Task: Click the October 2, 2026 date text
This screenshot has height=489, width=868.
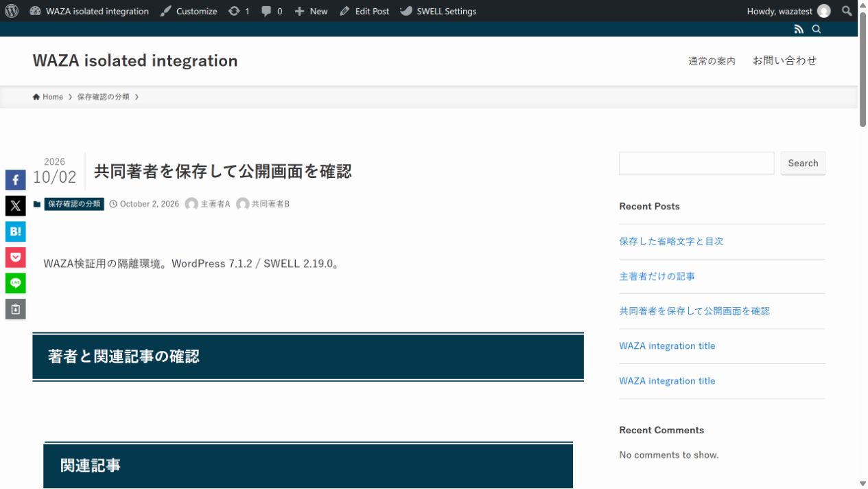Action: (149, 204)
